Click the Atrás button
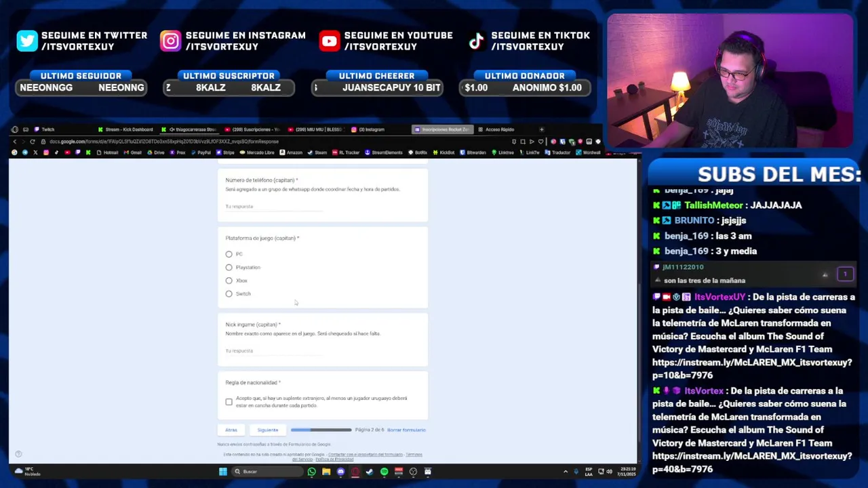The width and height of the screenshot is (868, 488). tap(231, 430)
